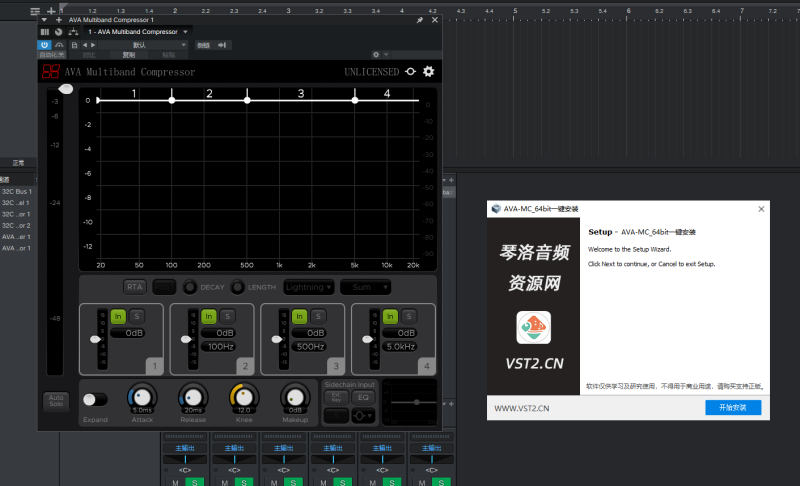Open the Lightning dropdown
The width and height of the screenshot is (800, 486).
click(x=309, y=287)
